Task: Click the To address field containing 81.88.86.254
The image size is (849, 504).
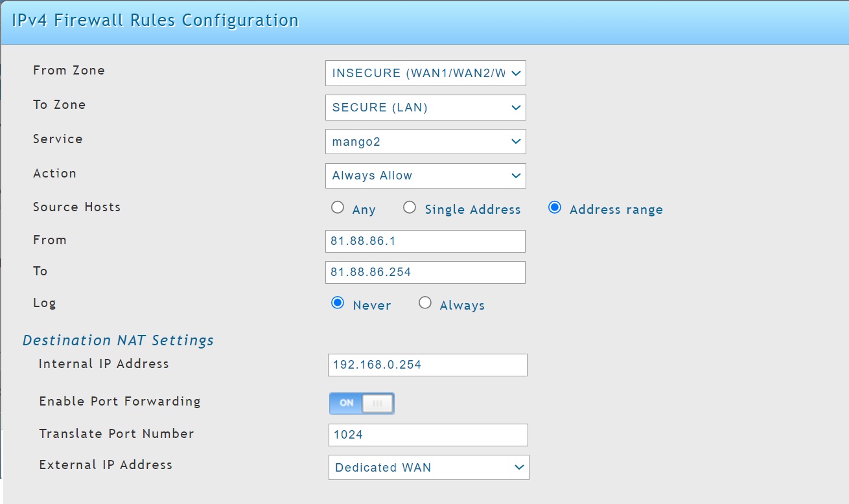Action: (x=425, y=272)
